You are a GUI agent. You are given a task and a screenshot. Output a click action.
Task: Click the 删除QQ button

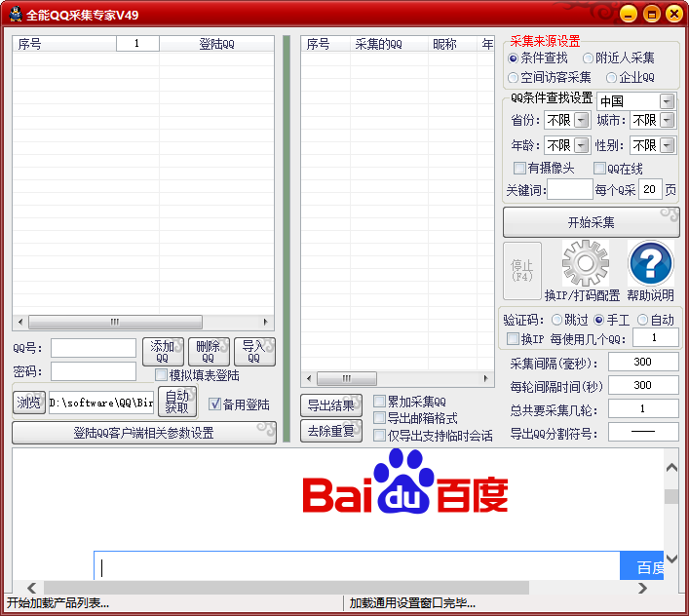pos(209,352)
